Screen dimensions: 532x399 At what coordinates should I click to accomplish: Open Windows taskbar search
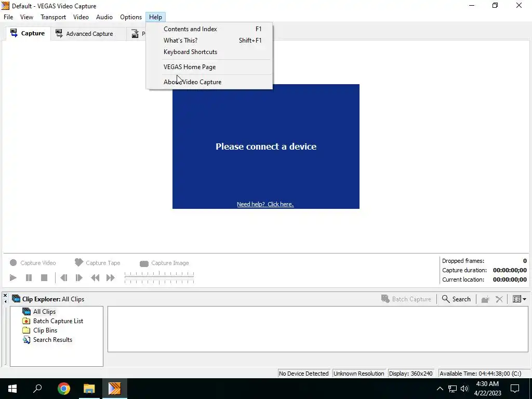tap(37, 389)
